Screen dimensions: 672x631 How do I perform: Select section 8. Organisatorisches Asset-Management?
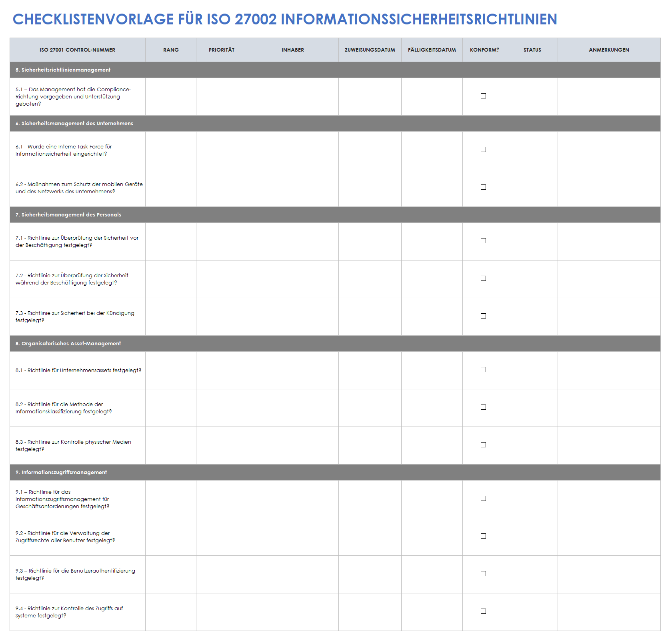(335, 344)
